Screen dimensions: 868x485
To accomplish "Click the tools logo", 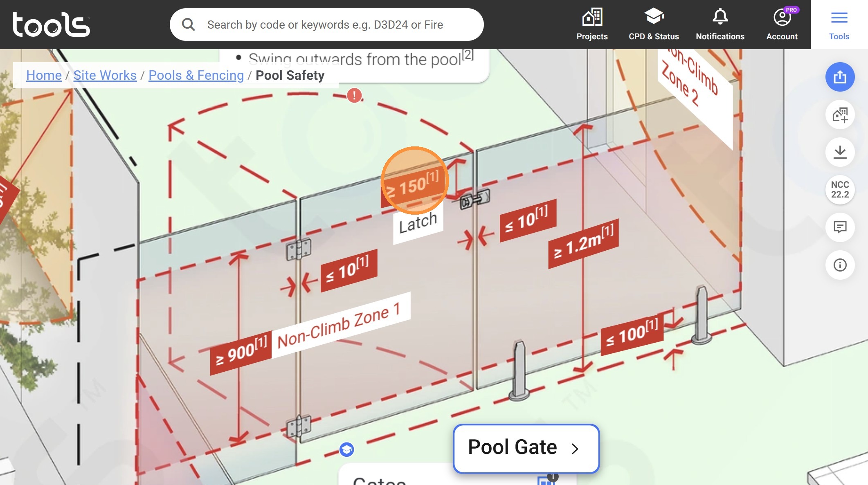I will [51, 25].
